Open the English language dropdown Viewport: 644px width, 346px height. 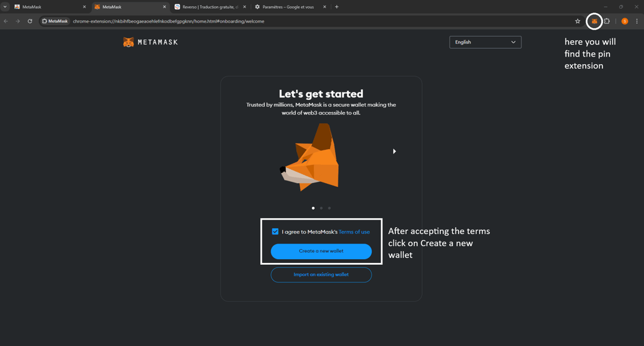pyautogui.click(x=485, y=42)
